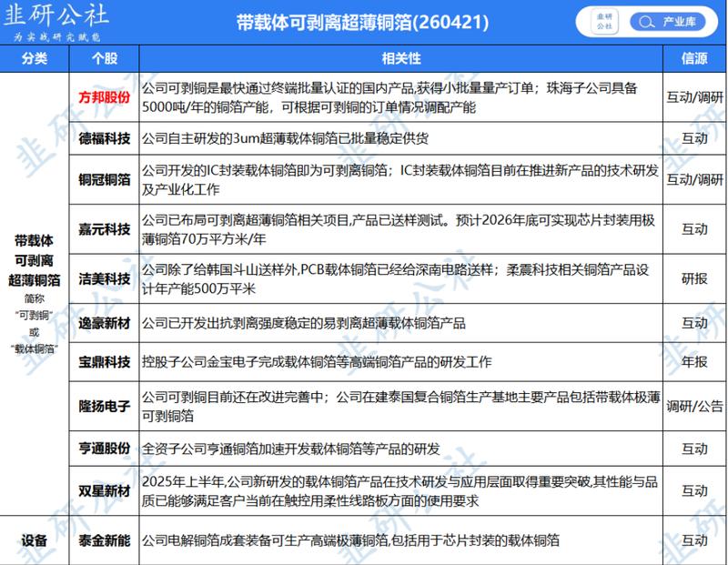Click the 信源 column header
This screenshot has height=565, width=728.
click(x=694, y=58)
